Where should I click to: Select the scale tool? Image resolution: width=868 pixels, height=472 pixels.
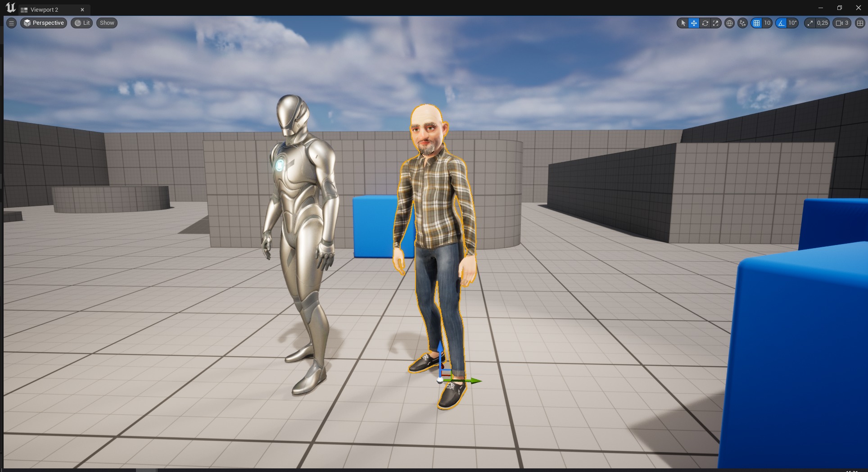coord(716,23)
